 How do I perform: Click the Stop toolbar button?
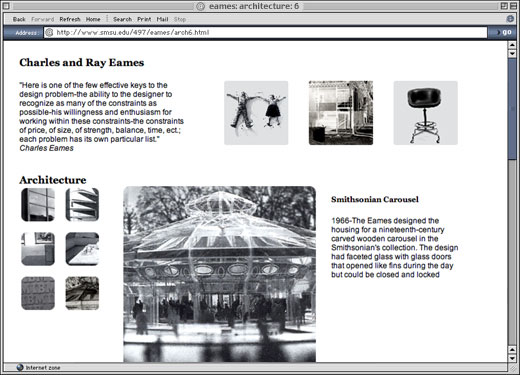[x=180, y=19]
